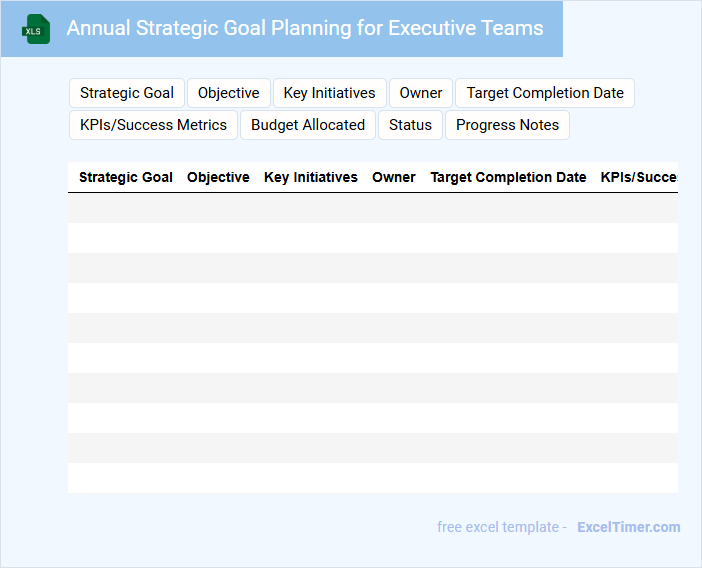Click the Progress Notes tag
Viewport: 702px width, 568px height.
(x=507, y=125)
